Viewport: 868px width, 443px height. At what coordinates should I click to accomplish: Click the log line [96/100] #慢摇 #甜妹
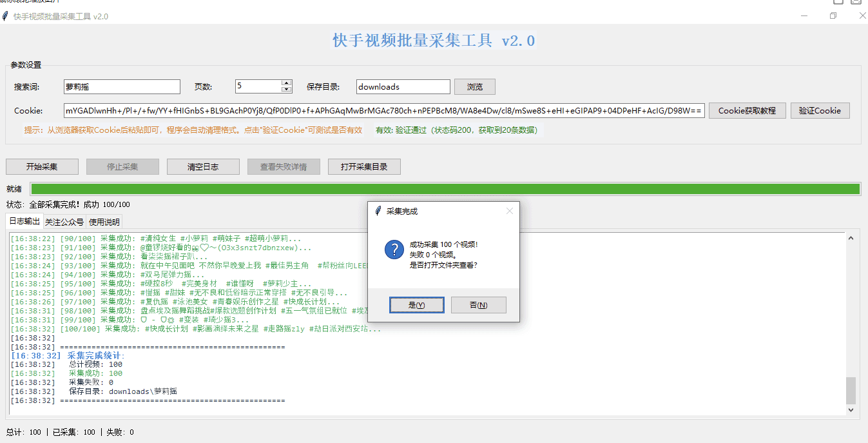[x=178, y=292]
